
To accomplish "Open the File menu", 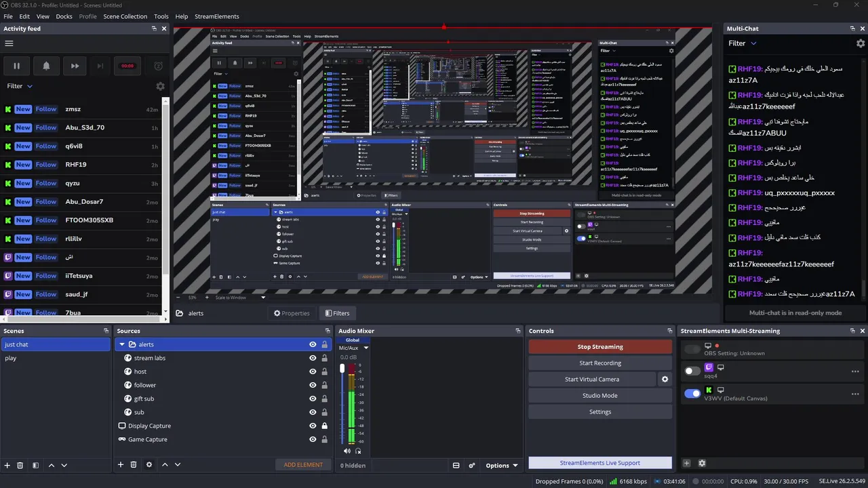I will tap(8, 16).
